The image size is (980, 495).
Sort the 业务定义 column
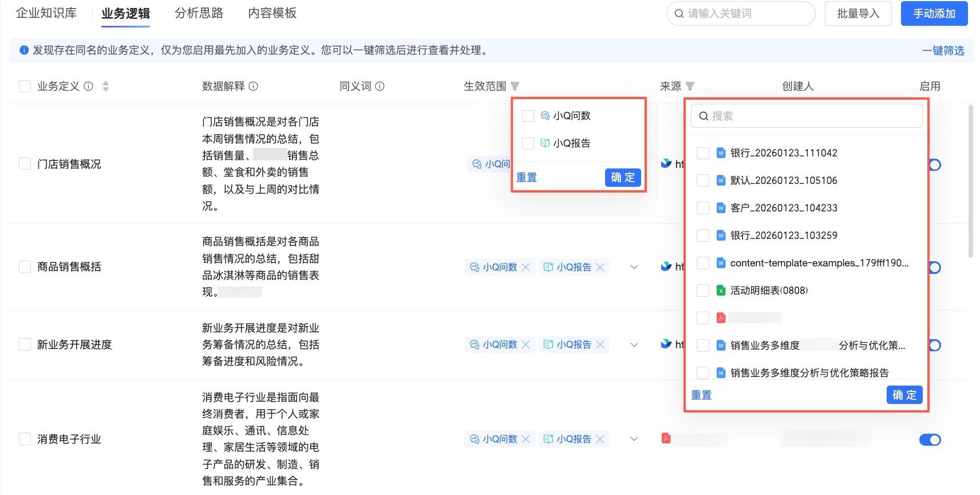(x=105, y=86)
